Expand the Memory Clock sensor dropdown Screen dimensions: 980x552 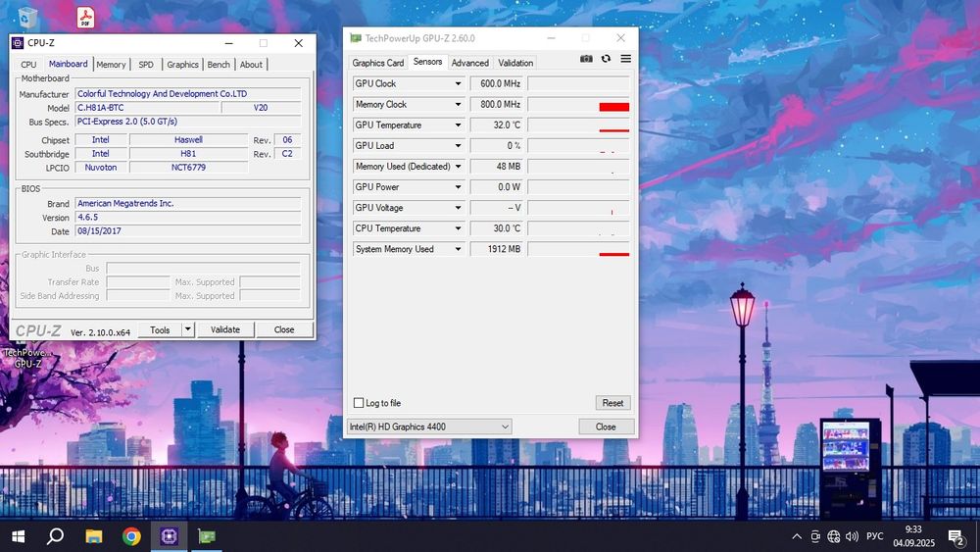pyautogui.click(x=458, y=104)
